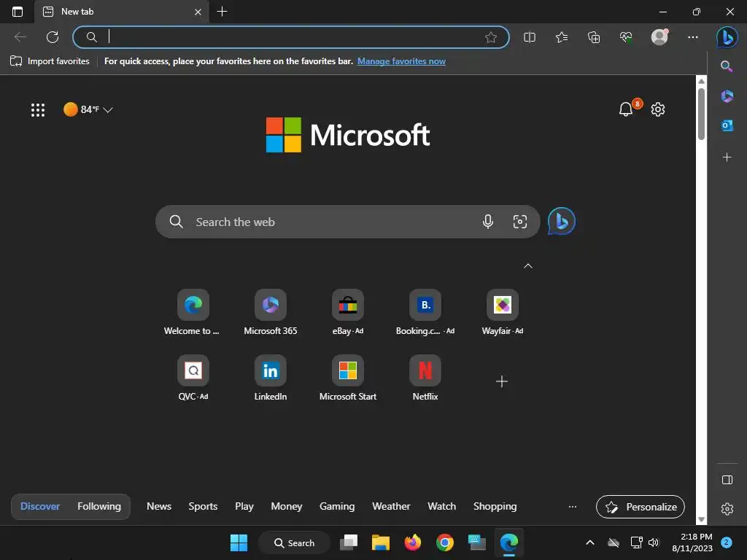Open LinkedIn quick link tile
747x560 pixels.
(x=270, y=378)
